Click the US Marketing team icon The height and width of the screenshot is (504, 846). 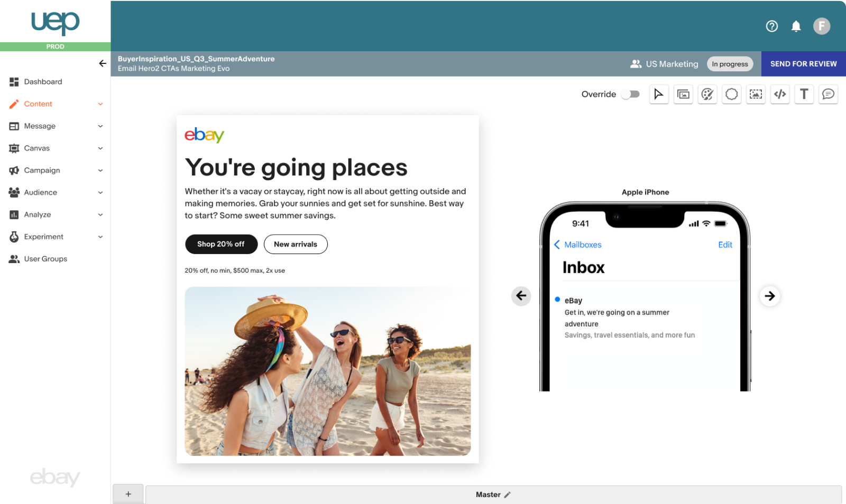(x=636, y=64)
